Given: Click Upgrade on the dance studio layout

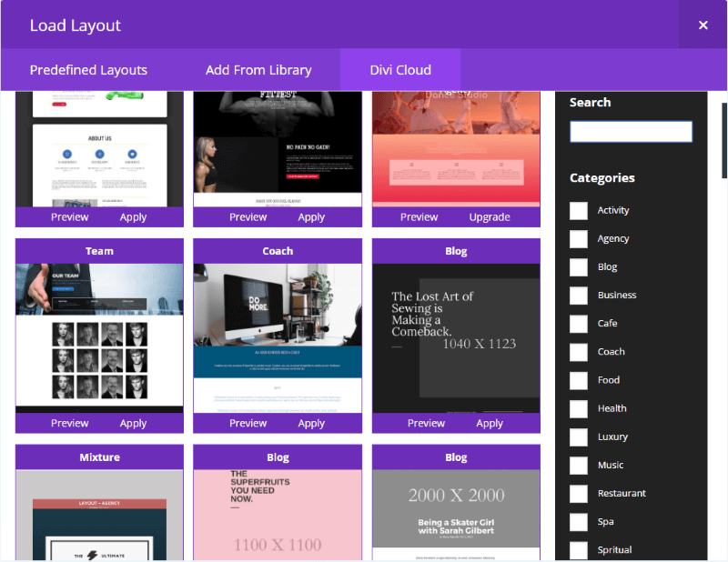Looking at the screenshot, I should (x=490, y=217).
